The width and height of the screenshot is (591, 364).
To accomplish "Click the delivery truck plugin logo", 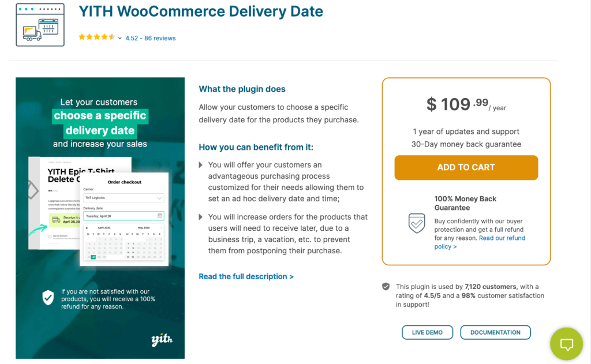I will click(x=40, y=24).
